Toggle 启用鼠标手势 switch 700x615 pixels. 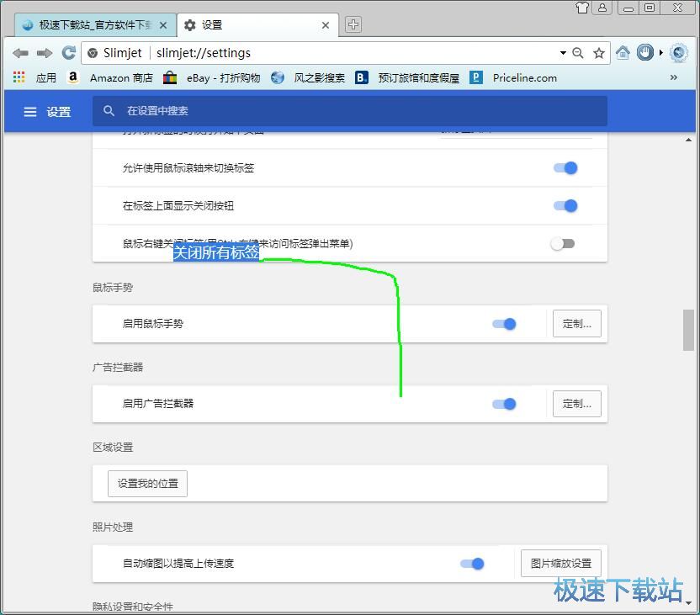pos(504,324)
